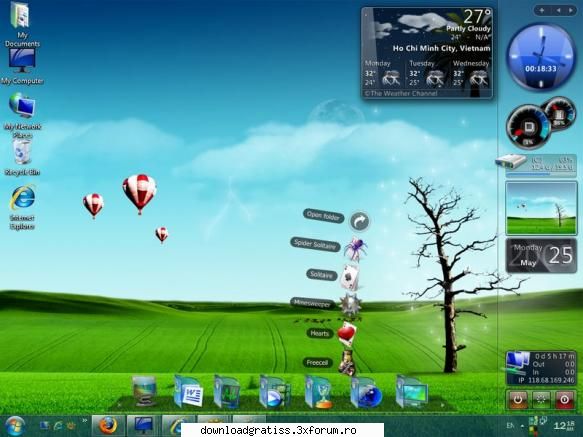Open the monitor folder in dock
The width and height of the screenshot is (583, 437).
(x=412, y=392)
